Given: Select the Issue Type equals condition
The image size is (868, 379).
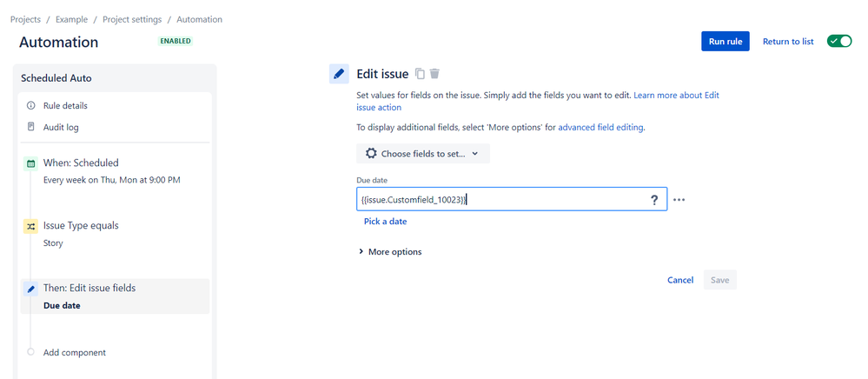Looking at the screenshot, I should click(81, 225).
